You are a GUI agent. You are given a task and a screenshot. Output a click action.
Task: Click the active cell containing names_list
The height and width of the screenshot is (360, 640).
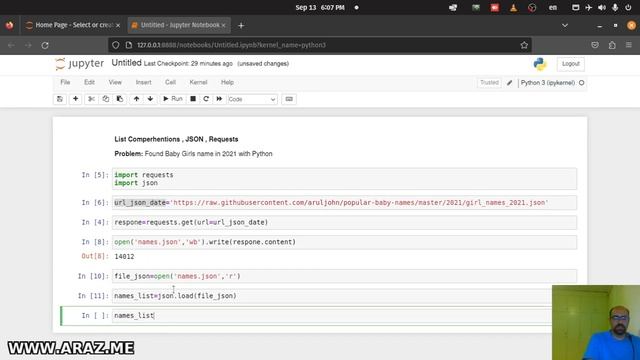pos(344,316)
